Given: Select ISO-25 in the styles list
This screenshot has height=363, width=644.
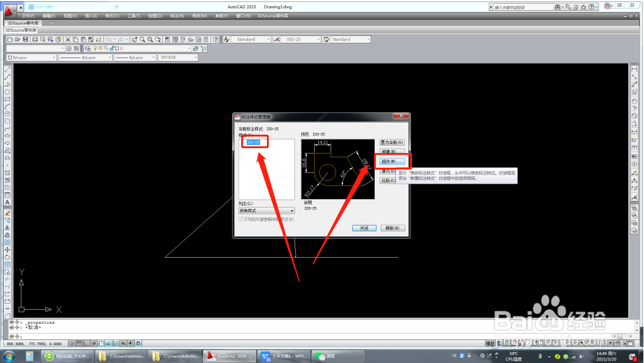Looking at the screenshot, I should point(253,142).
